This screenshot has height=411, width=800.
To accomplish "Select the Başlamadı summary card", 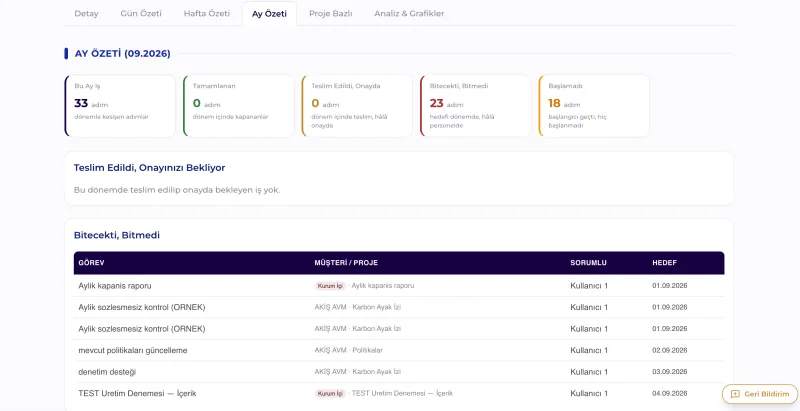I will click(594, 106).
